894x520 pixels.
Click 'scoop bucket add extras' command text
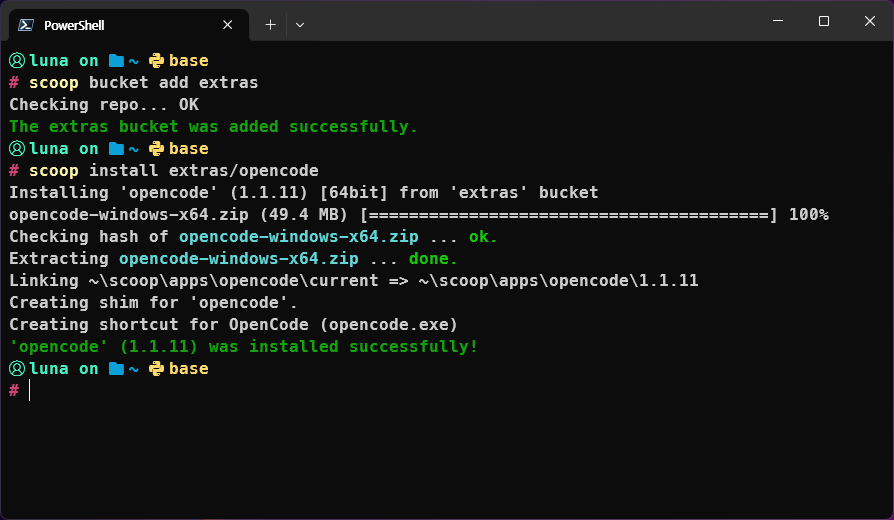coord(144,83)
